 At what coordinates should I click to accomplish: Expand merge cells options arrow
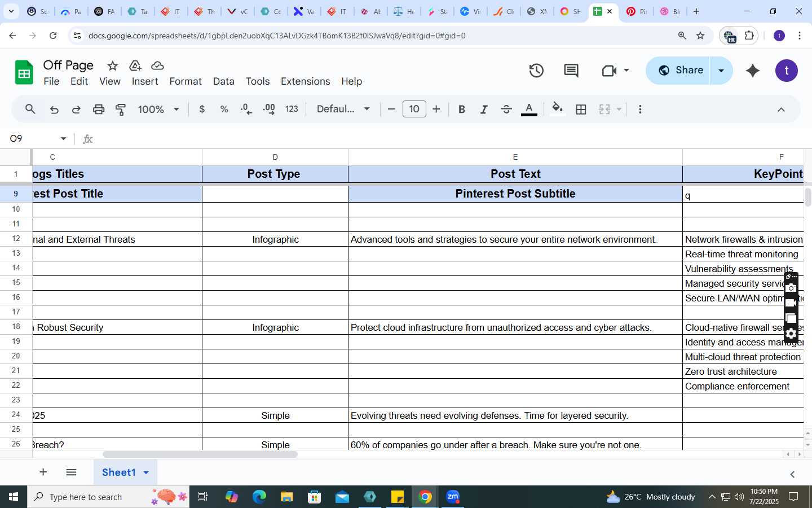click(x=619, y=110)
